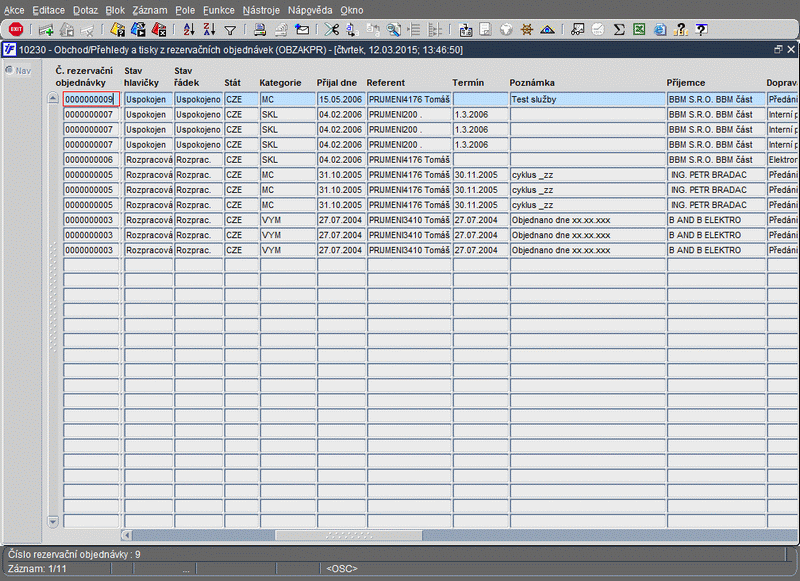The width and height of the screenshot is (800, 581).
Task: Click the indent rows list icon
Action: (x=414, y=30)
